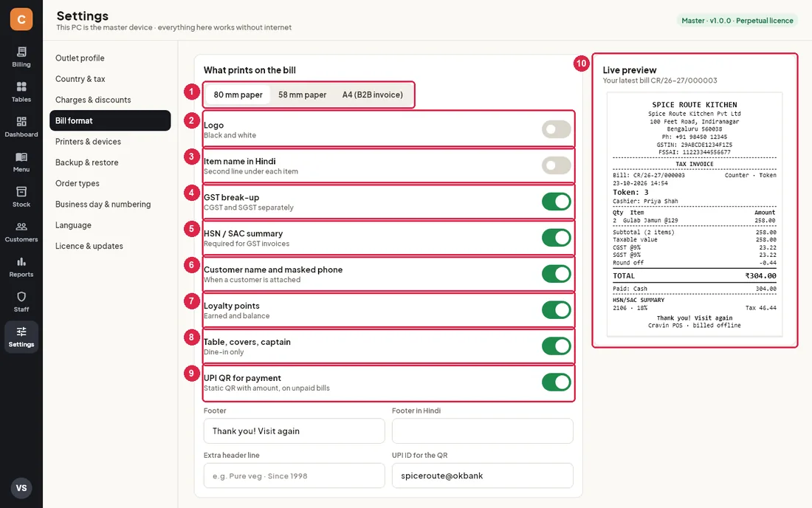Screen dimensions: 812x508
Task: Open the Dashboard sidebar icon
Action: point(21,127)
